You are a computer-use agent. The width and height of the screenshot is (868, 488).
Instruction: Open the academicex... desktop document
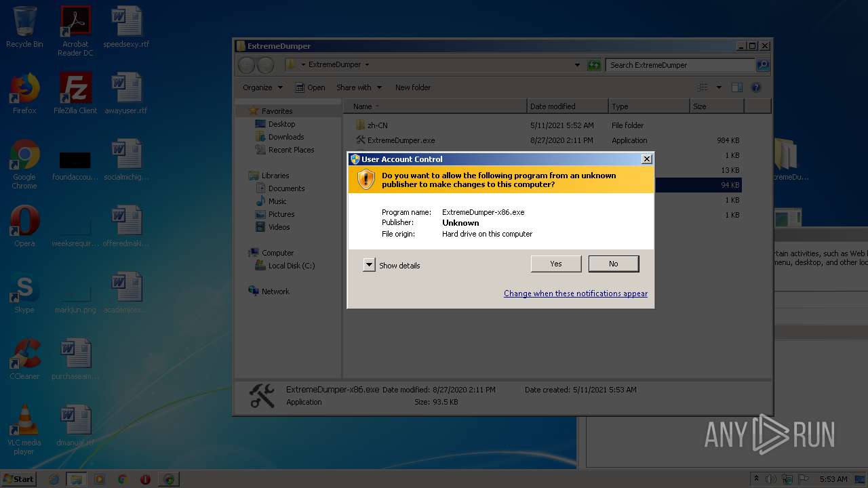coord(126,293)
